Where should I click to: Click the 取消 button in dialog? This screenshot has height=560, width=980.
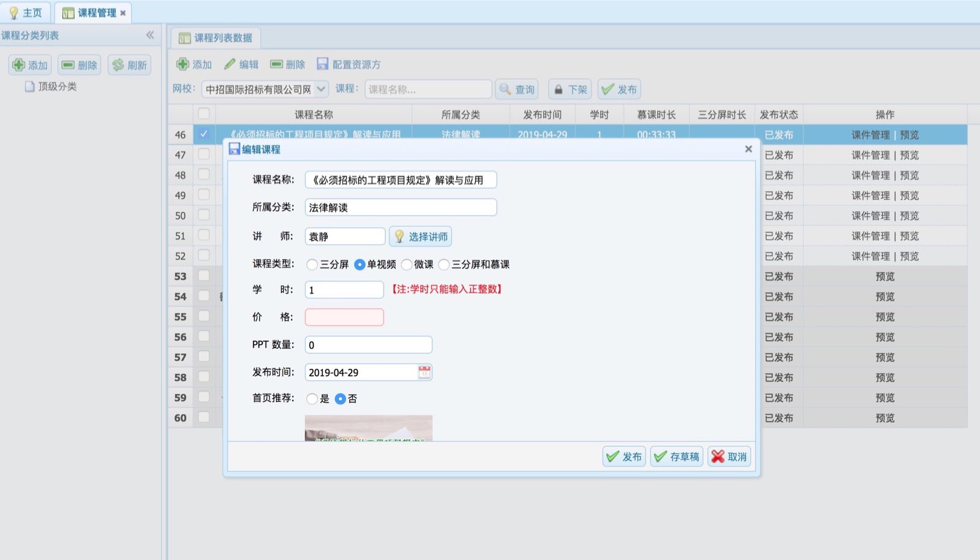point(729,456)
